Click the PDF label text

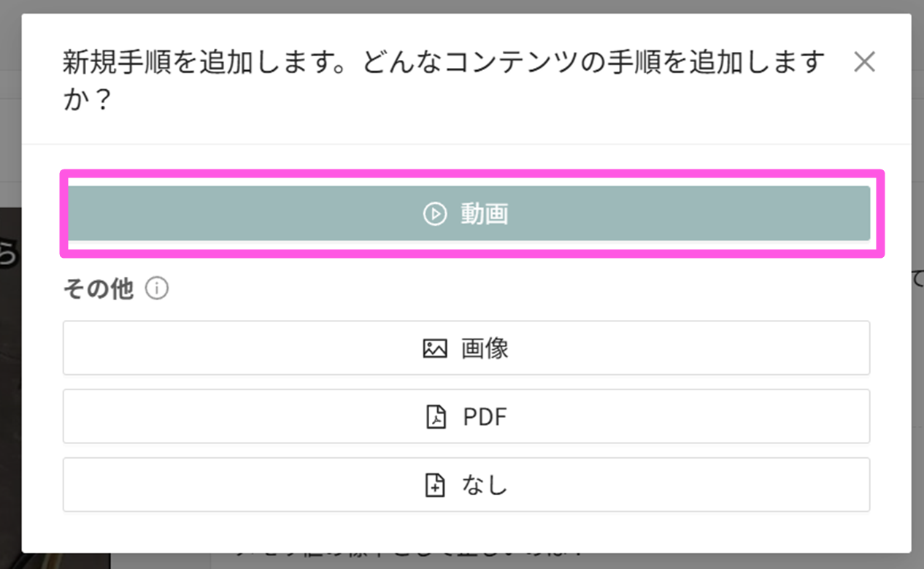tap(485, 417)
